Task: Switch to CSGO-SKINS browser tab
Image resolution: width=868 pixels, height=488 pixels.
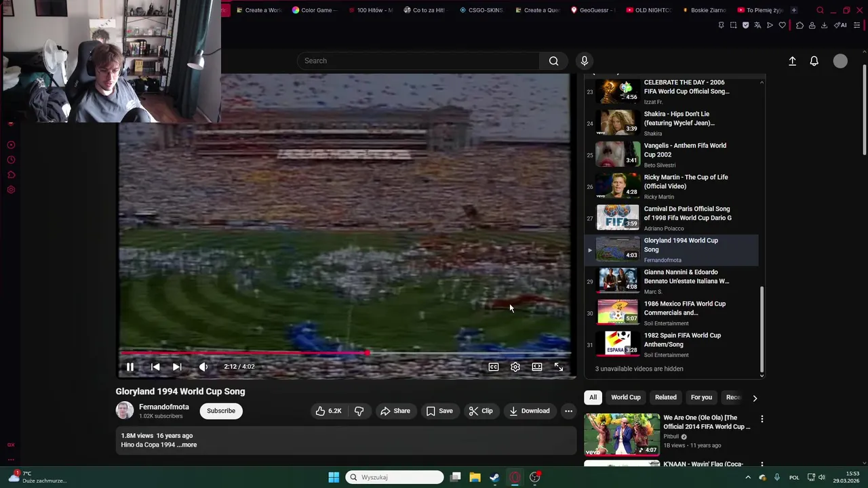Action: click(x=481, y=10)
